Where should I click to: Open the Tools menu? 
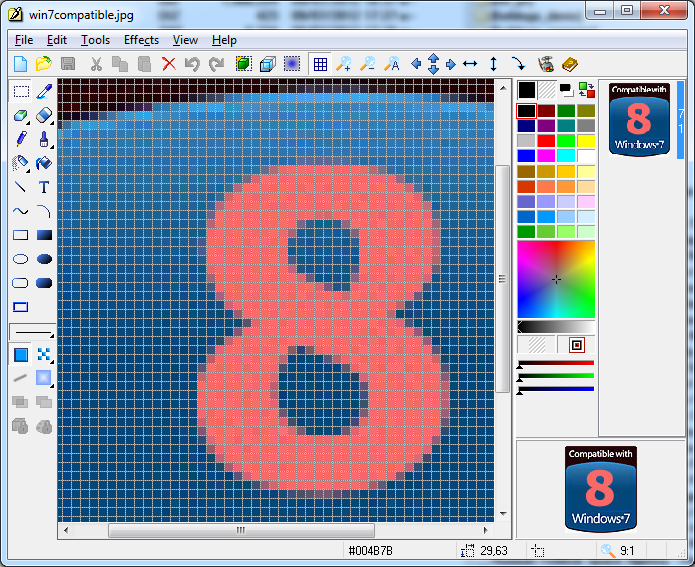pos(95,40)
